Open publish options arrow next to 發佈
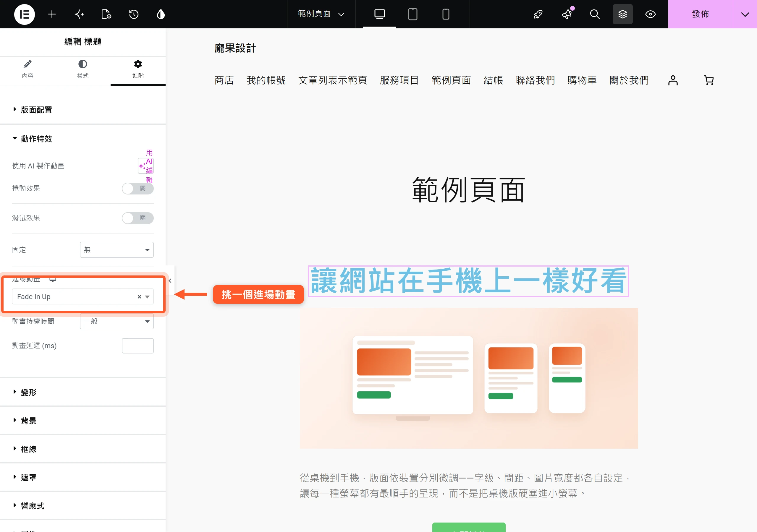 point(745,14)
